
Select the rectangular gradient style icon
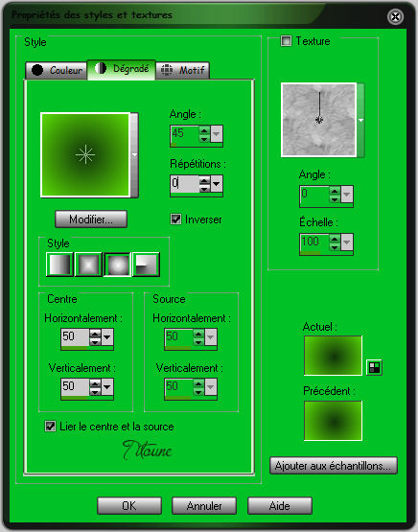(88, 265)
